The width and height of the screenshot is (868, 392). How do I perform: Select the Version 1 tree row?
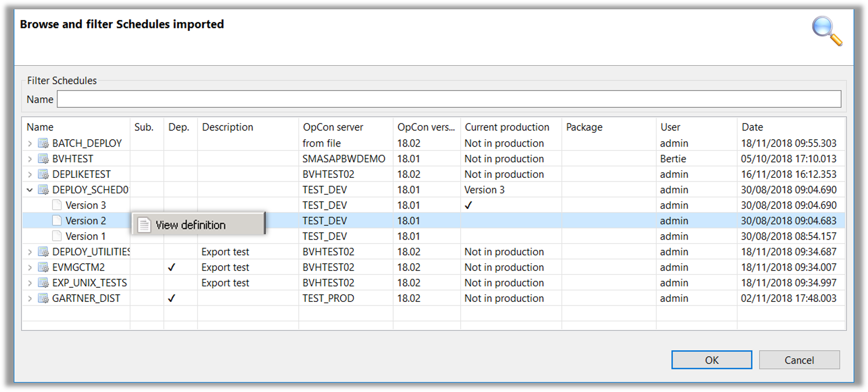[x=434, y=236]
